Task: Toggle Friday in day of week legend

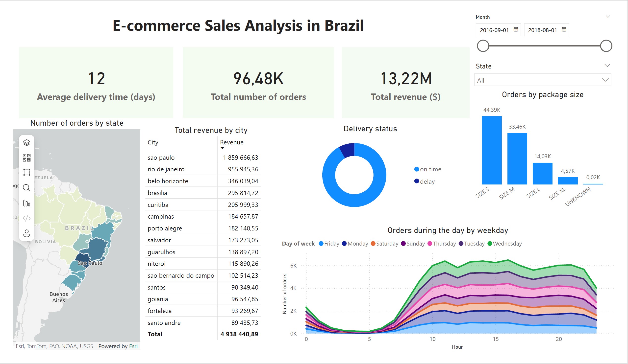Action: [329, 244]
